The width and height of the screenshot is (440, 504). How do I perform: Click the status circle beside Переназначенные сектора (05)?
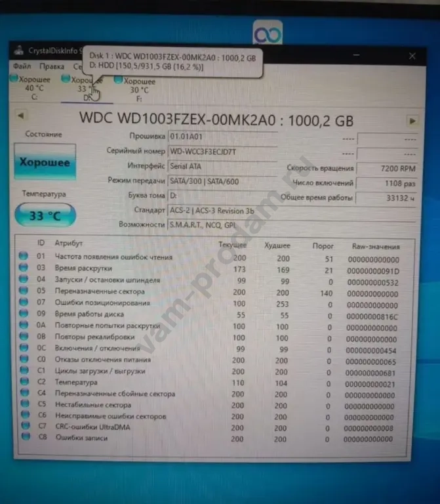pyautogui.click(x=24, y=291)
